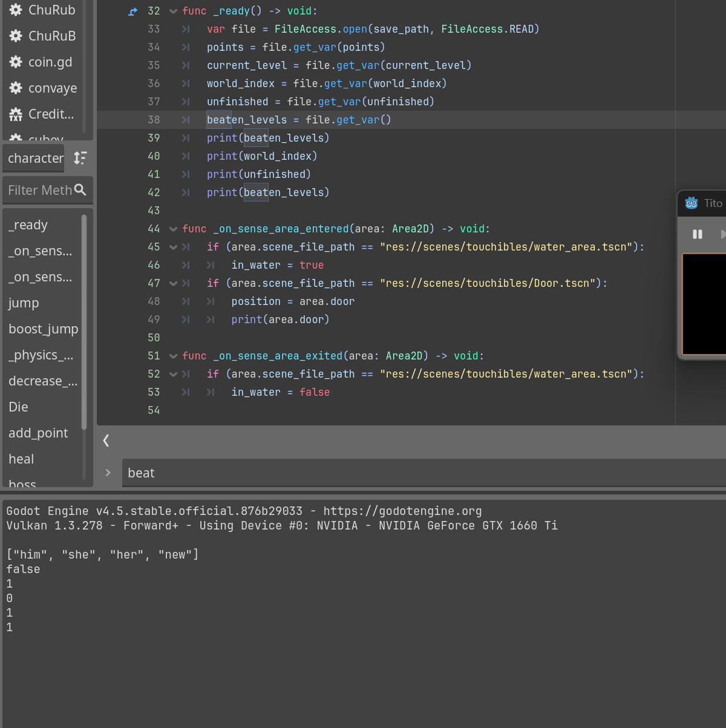Click the gear icon next to convaye script
The height and width of the screenshot is (728, 726).
(16, 88)
